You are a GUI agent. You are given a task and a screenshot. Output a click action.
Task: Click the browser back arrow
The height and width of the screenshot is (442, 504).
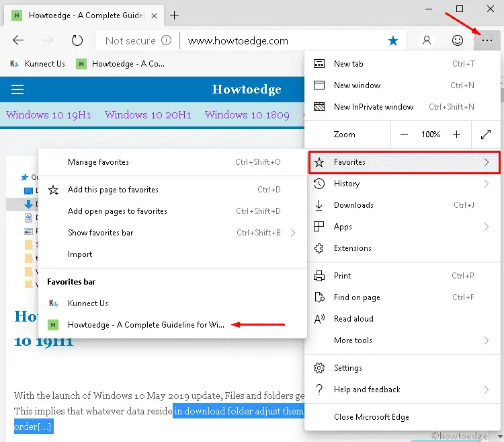click(18, 40)
